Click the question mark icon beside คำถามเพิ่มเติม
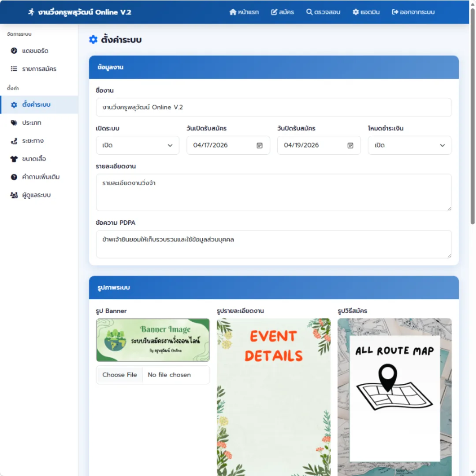Screen dimensions: 476x476 pyautogui.click(x=14, y=177)
